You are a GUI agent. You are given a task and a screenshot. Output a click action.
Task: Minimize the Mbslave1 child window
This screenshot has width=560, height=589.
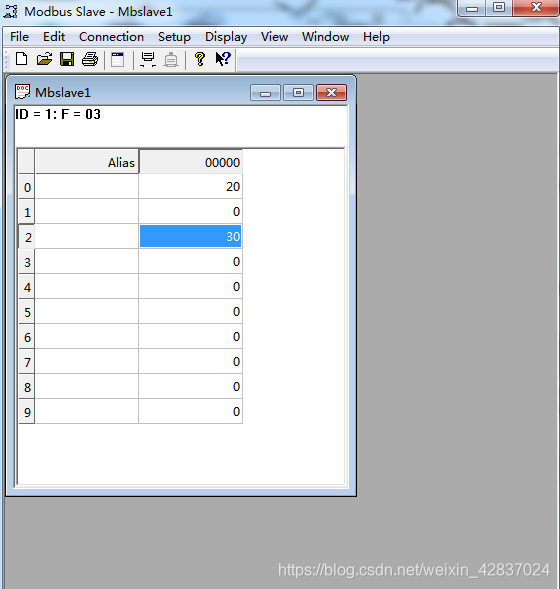point(265,92)
